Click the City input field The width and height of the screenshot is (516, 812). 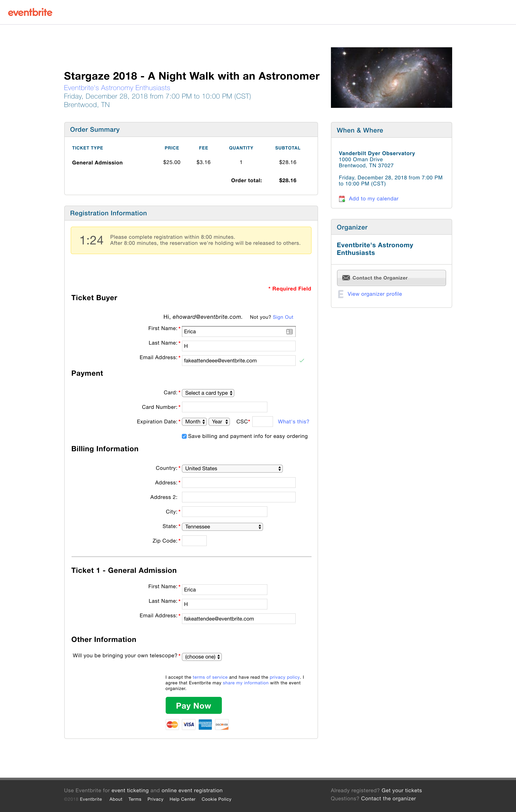(225, 512)
